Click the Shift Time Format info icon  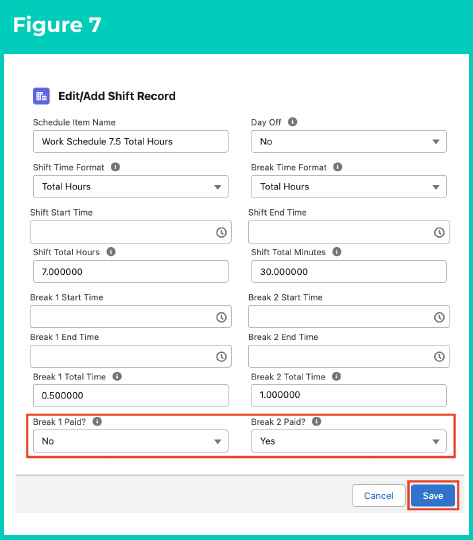pos(115,167)
